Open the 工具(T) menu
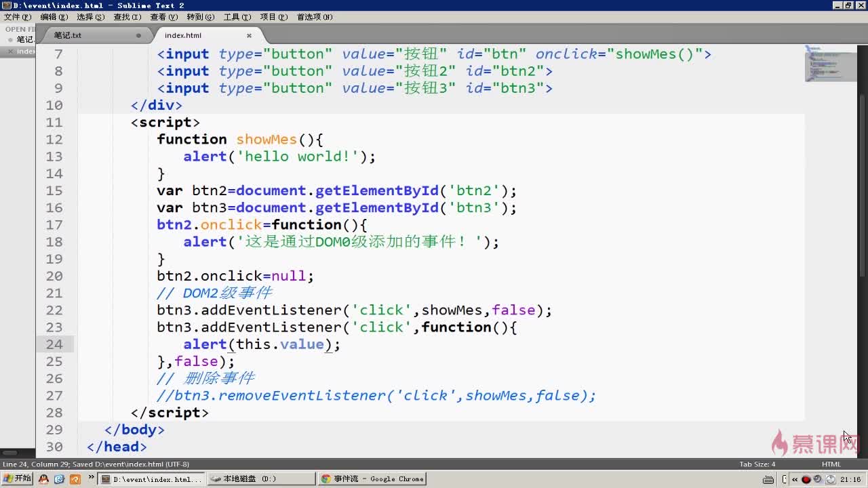This screenshot has width=868, height=488. coord(237,17)
